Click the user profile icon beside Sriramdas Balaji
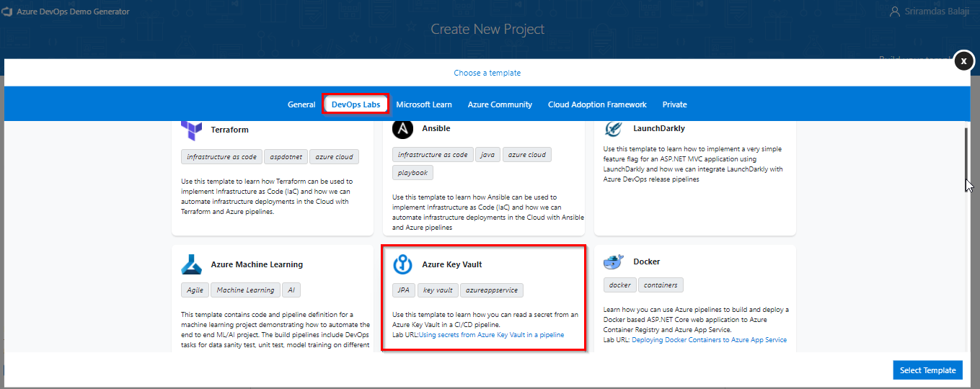Image resolution: width=980 pixels, height=389 pixels. pyautogui.click(x=895, y=12)
